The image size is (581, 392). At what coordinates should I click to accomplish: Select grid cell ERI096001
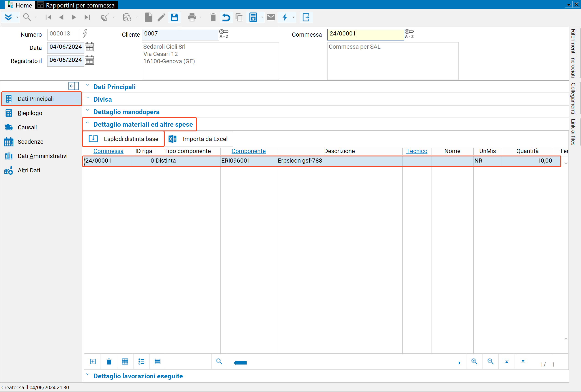pos(249,161)
